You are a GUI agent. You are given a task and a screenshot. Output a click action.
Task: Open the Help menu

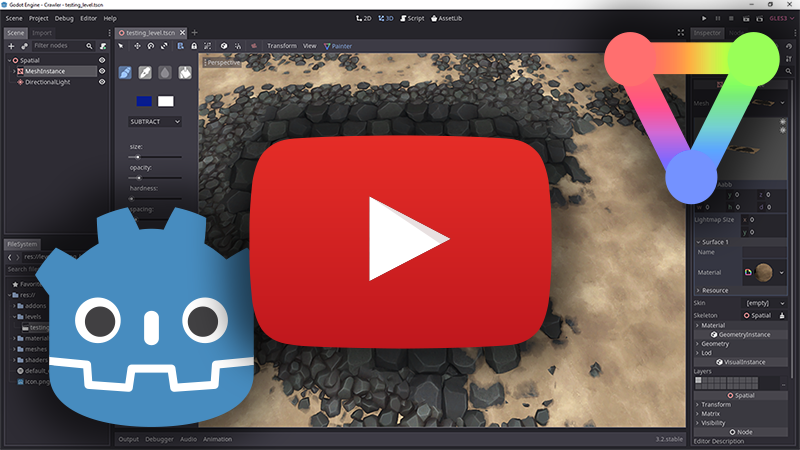[110, 18]
